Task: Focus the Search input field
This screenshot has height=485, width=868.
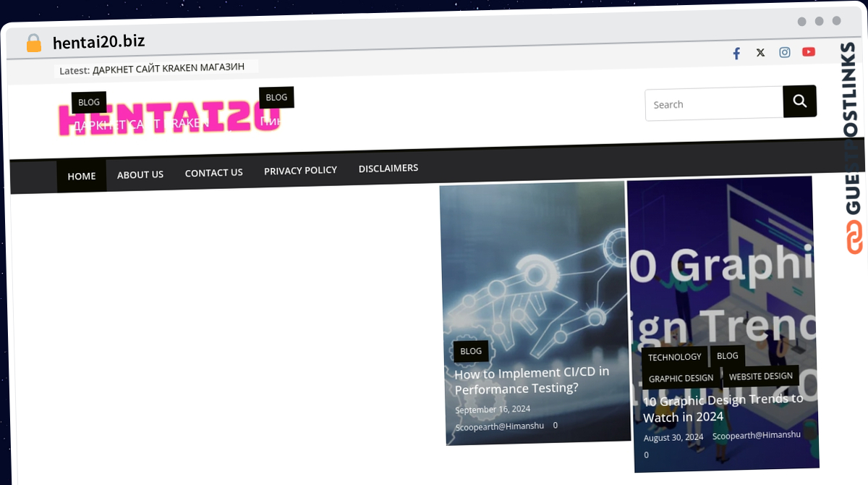Action: (714, 104)
